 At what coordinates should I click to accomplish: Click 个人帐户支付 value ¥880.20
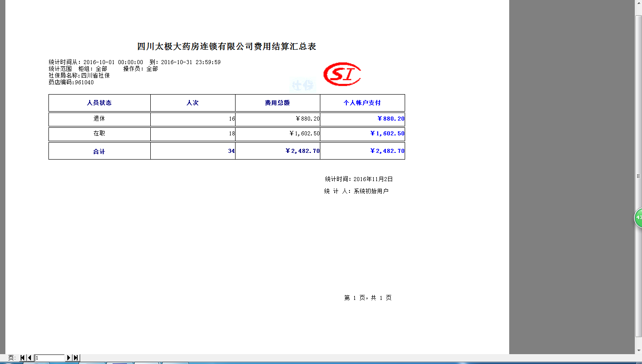pos(391,119)
